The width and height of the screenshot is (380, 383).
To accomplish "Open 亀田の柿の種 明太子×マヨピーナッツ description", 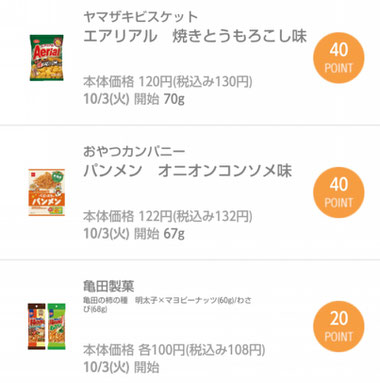I will click(167, 305).
